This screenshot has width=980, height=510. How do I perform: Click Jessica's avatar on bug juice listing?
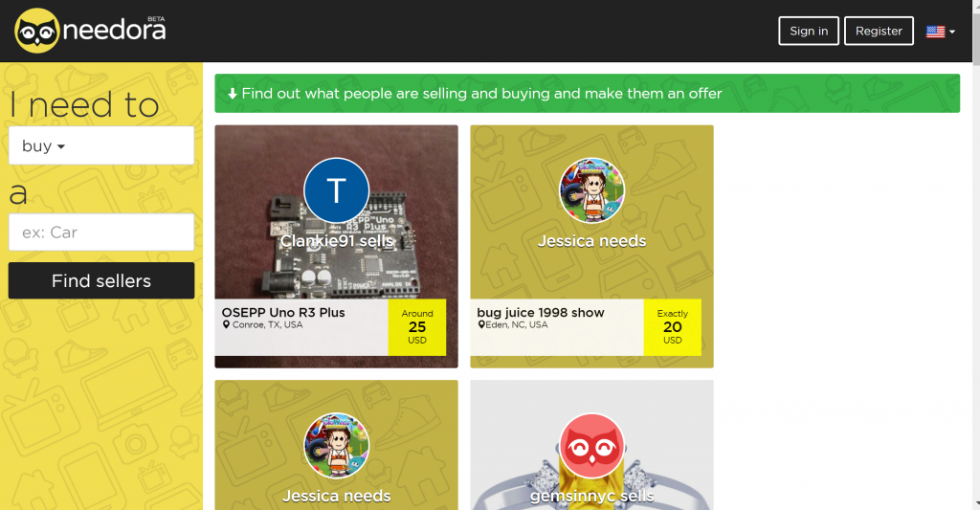click(x=591, y=190)
